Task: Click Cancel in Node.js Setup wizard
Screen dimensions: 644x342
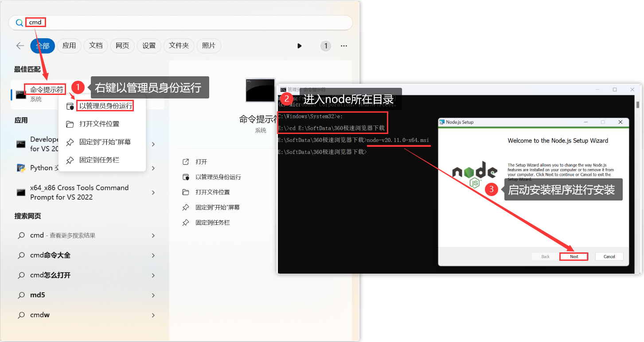Action: [x=609, y=256]
